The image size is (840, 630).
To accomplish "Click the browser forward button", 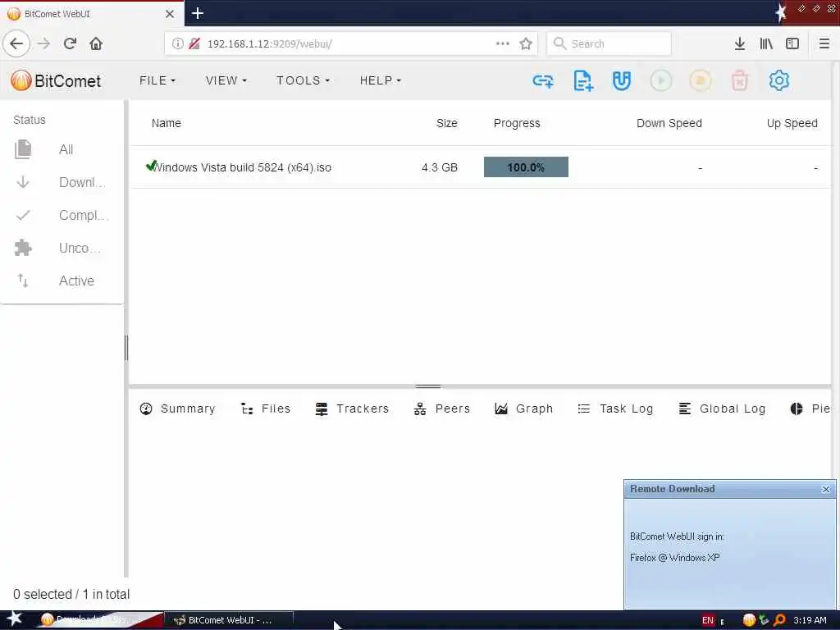I will click(43, 43).
